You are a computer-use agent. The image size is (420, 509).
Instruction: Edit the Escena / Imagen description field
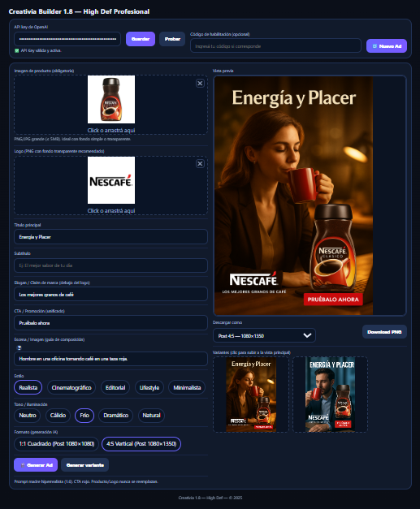[110, 359]
